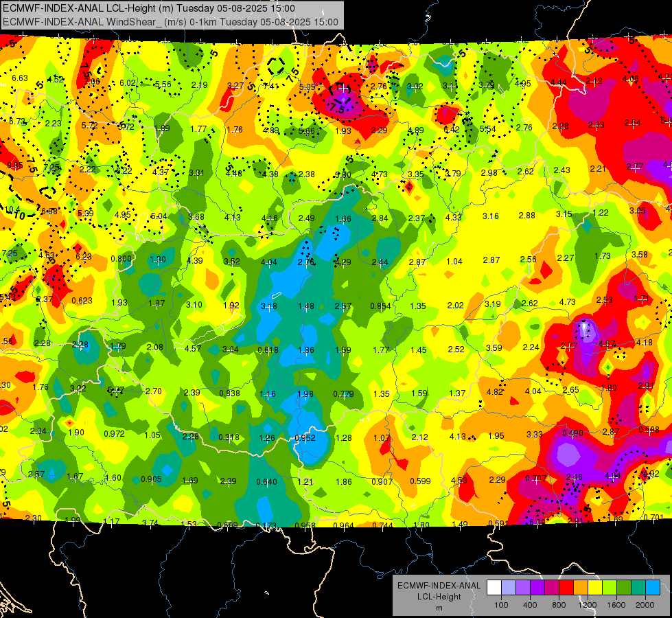Click the WindShear_ 0-1km title line in the header
Viewport: 672px width, 618px height.
pos(170,22)
